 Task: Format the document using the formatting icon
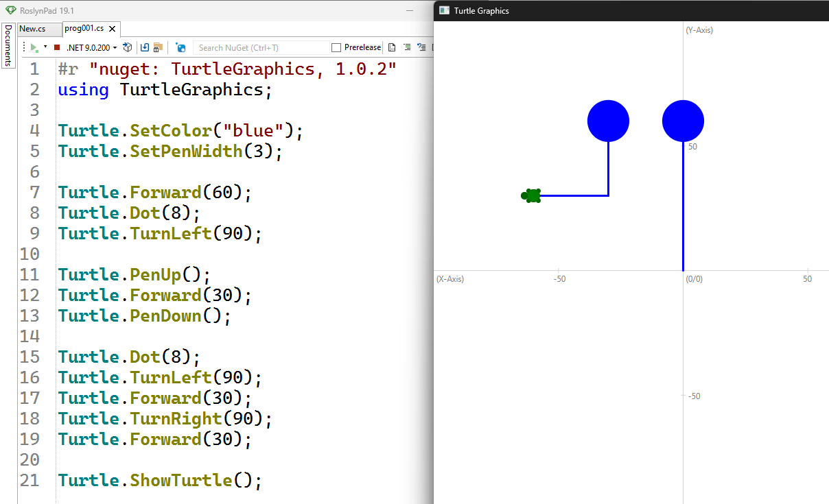click(391, 47)
